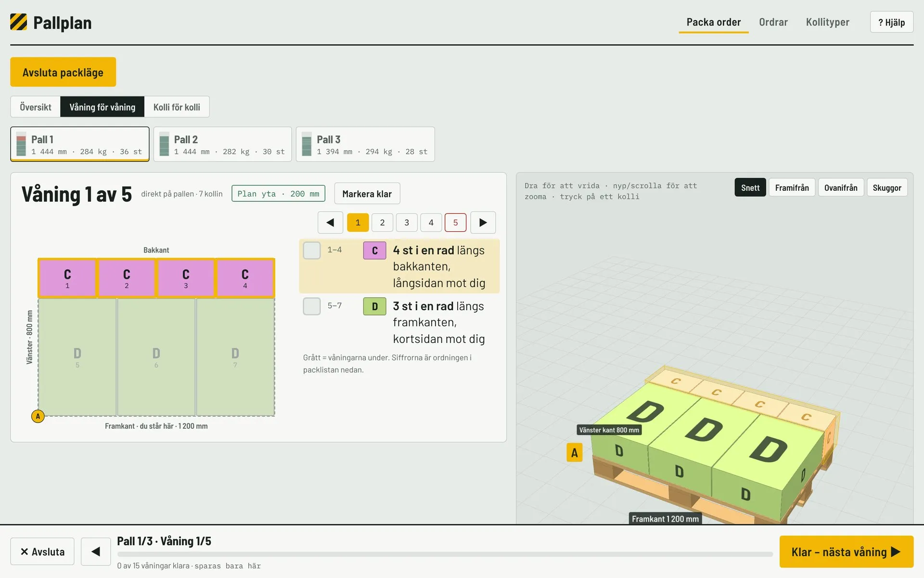Image resolution: width=924 pixels, height=578 pixels.
Task: Jump to floor page 2
Action: coord(382,223)
